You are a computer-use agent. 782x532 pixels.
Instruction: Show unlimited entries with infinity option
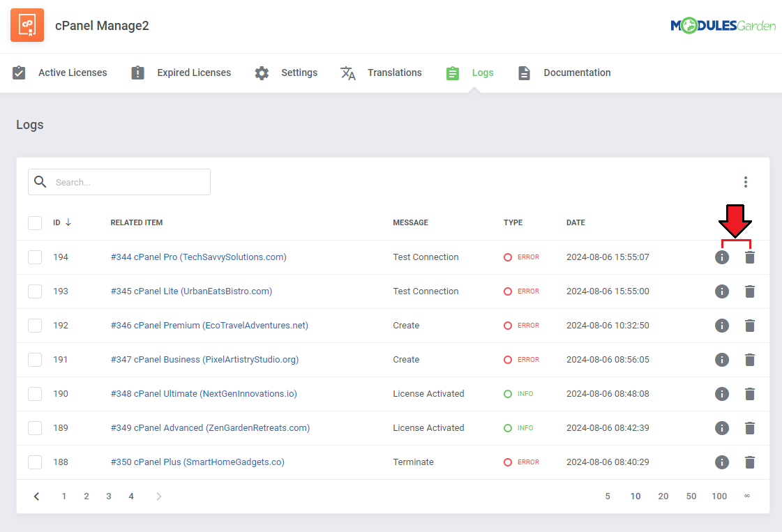point(747,496)
